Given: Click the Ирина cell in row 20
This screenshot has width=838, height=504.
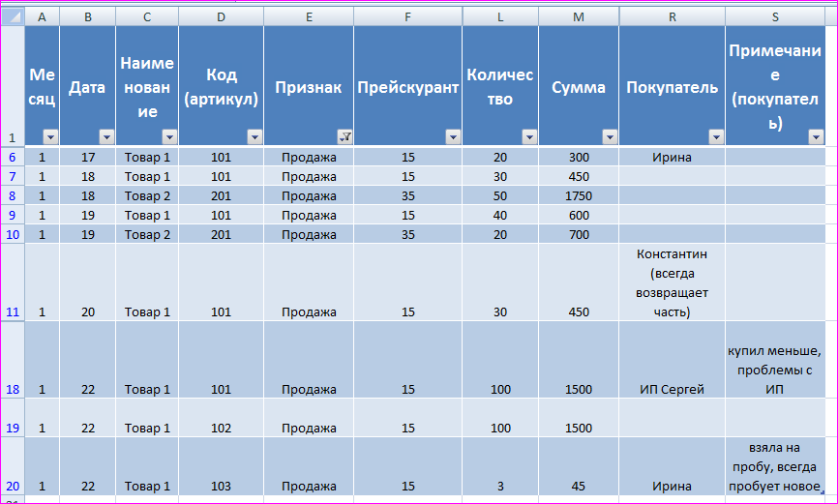Looking at the screenshot, I should [x=673, y=466].
